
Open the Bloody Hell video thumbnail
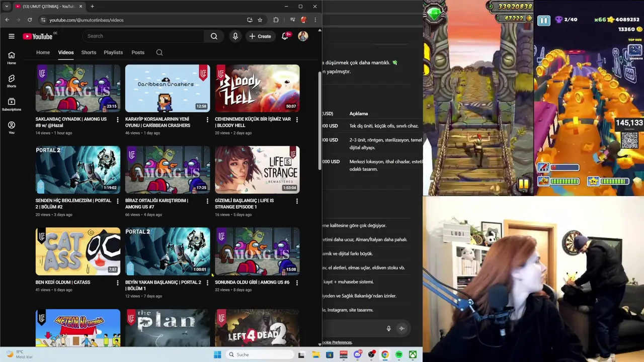point(257,88)
